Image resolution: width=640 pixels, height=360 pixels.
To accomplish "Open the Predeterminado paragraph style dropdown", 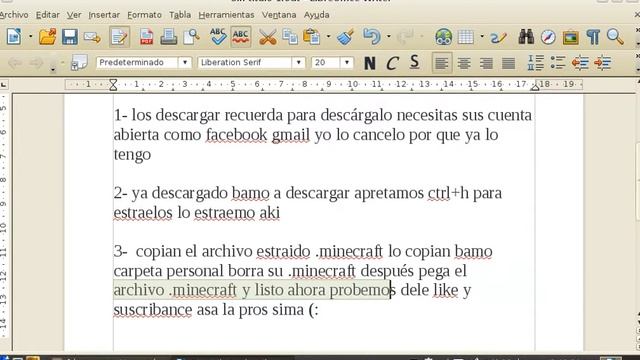I will click(185, 62).
